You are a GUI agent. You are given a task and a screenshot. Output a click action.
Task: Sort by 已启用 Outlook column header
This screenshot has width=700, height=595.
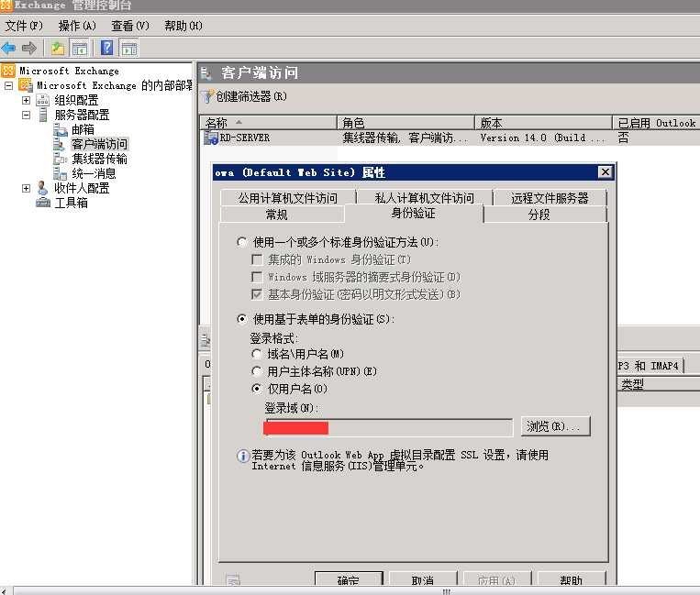pyautogui.click(x=656, y=123)
